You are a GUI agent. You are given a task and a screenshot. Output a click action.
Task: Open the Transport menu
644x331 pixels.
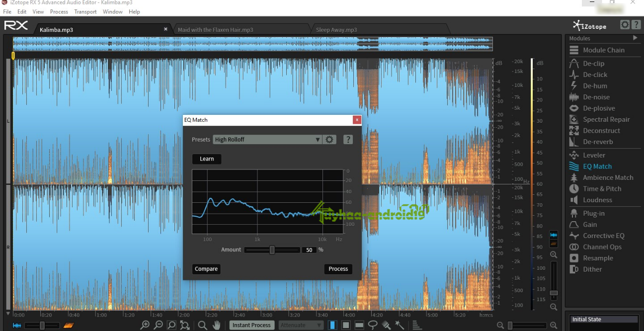(x=85, y=11)
